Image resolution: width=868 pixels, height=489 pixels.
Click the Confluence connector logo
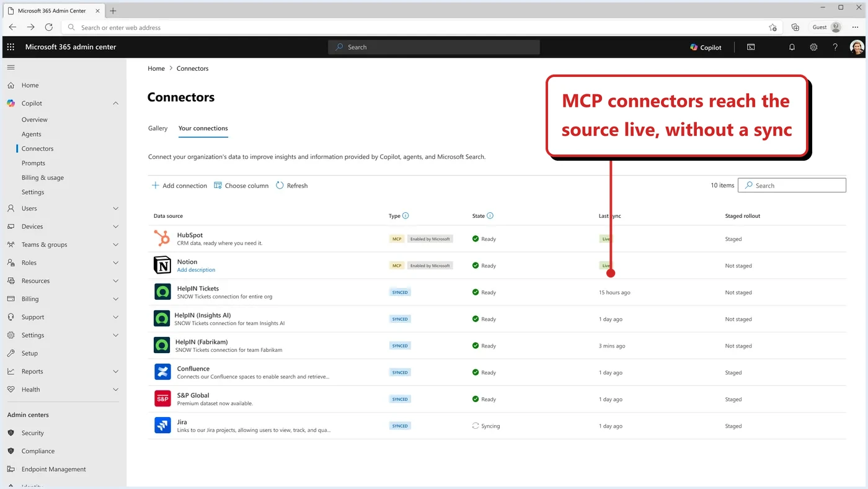[x=162, y=372]
